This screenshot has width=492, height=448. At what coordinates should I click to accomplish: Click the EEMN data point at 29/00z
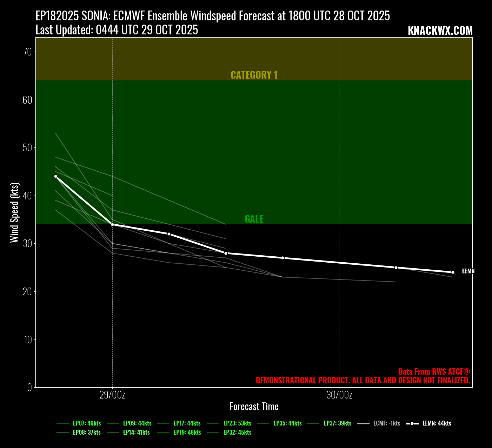112,224
